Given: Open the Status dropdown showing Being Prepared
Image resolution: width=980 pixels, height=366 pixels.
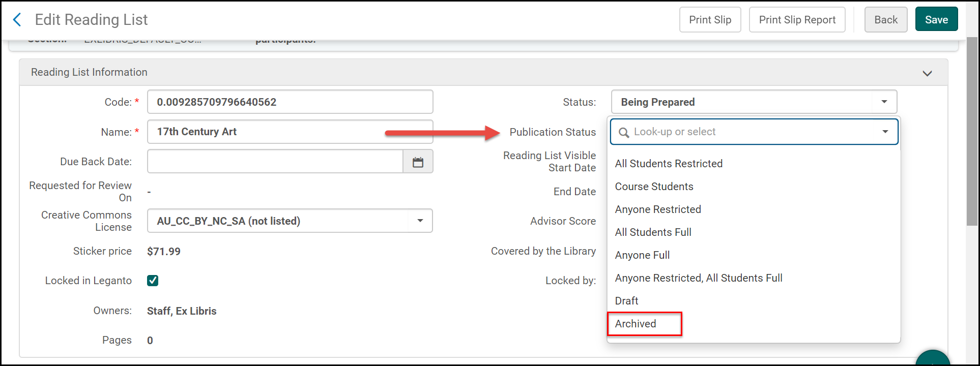Looking at the screenshot, I should coord(754,102).
